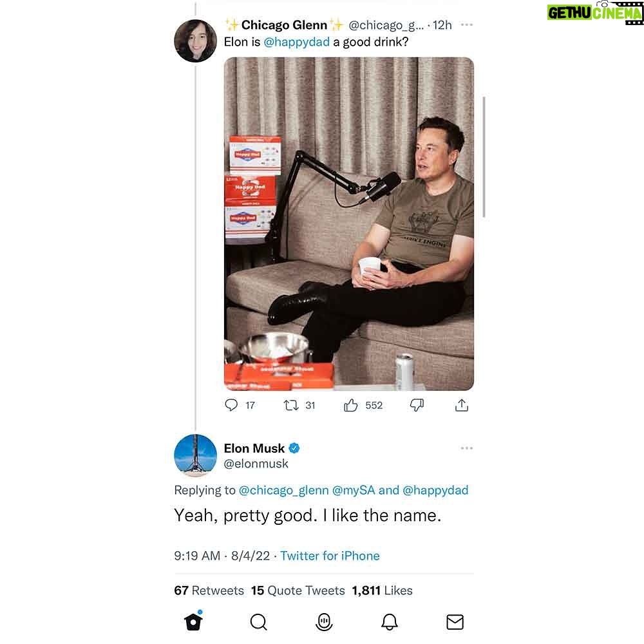The height and width of the screenshot is (644, 644).
Task: Open more options on Elon Musk's reply
Action: (466, 448)
